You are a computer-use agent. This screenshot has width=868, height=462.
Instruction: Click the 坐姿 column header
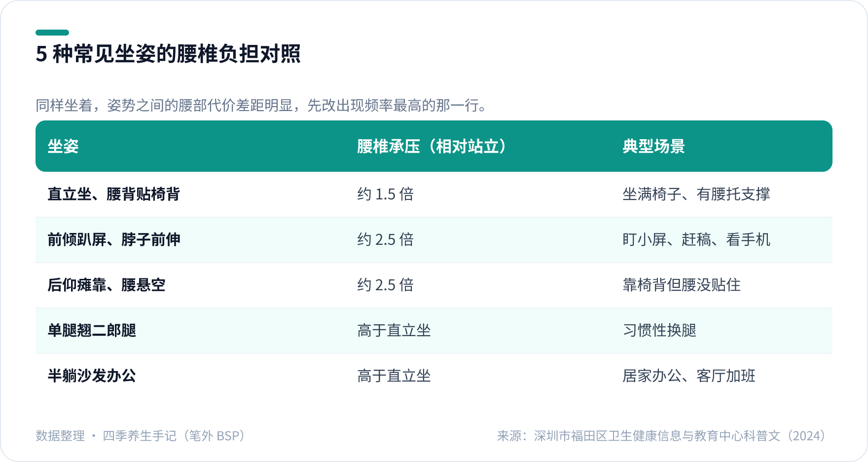[63, 146]
